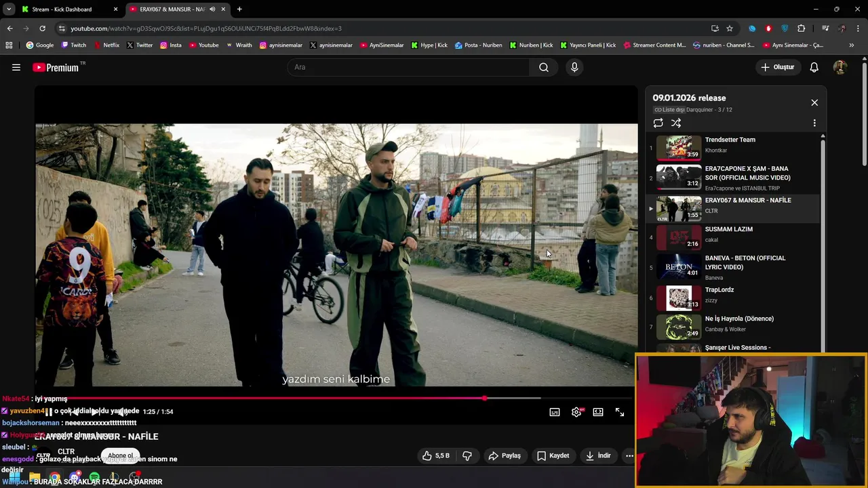Expand the tab search dropdown
Viewport: 868px width, 488px height.
click(x=9, y=9)
